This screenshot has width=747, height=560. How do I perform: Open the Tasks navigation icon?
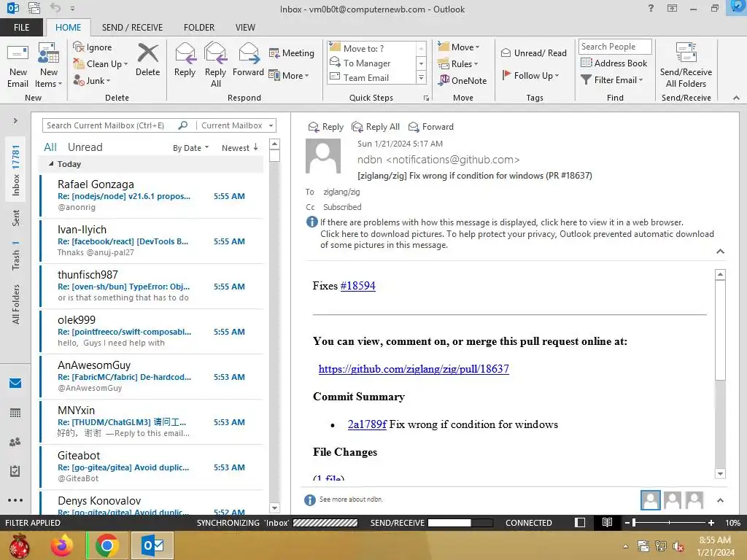[x=15, y=471]
